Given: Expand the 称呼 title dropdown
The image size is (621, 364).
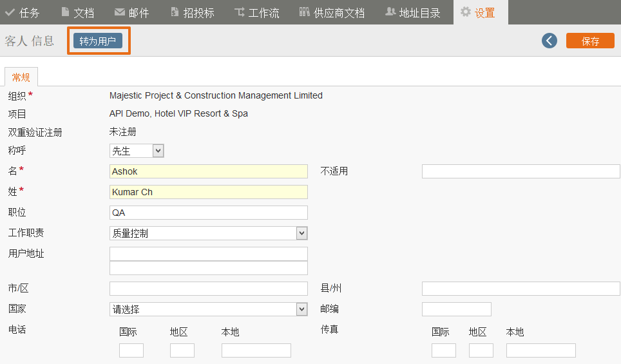Looking at the screenshot, I should coord(137,151).
